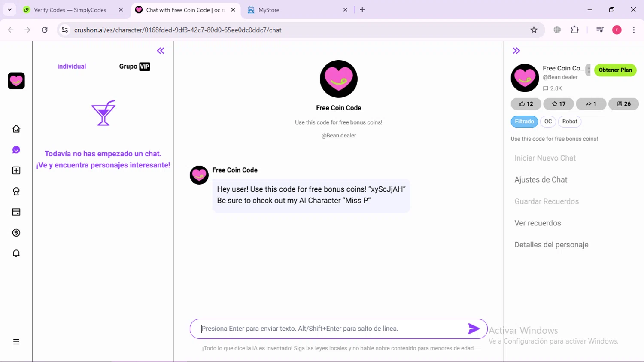
Task: Click the 2.8K chat count in panel
Action: tap(553, 88)
